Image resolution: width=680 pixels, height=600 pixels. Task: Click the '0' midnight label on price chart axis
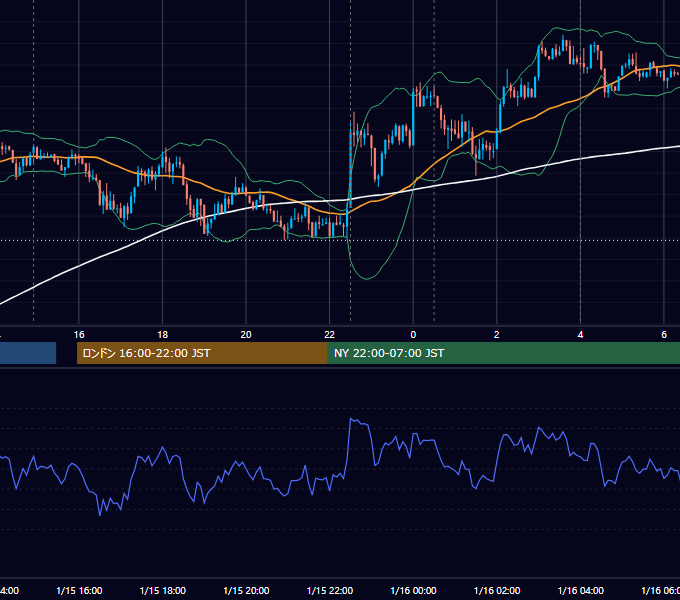(413, 335)
